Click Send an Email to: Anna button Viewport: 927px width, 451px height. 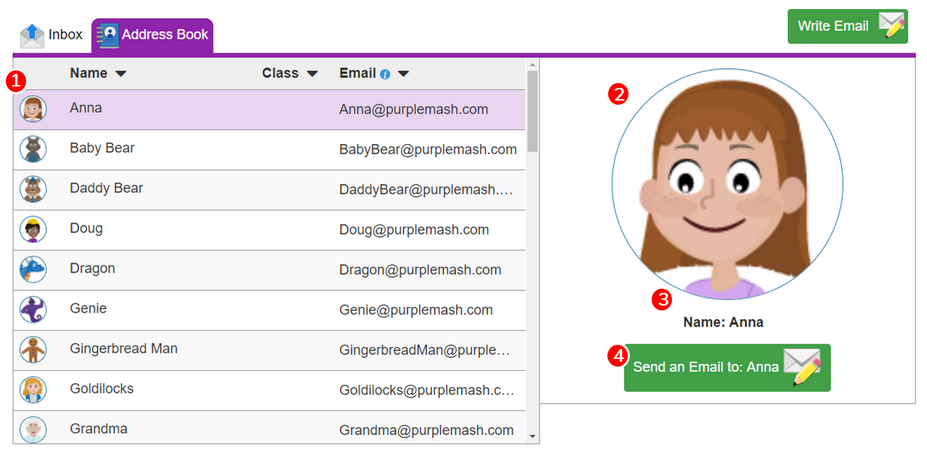click(x=727, y=367)
